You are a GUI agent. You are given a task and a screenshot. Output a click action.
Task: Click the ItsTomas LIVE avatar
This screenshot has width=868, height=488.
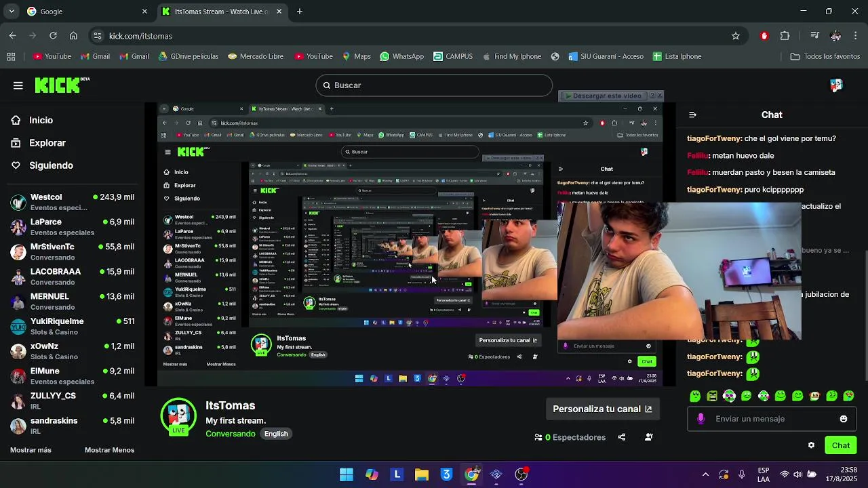pyautogui.click(x=178, y=416)
